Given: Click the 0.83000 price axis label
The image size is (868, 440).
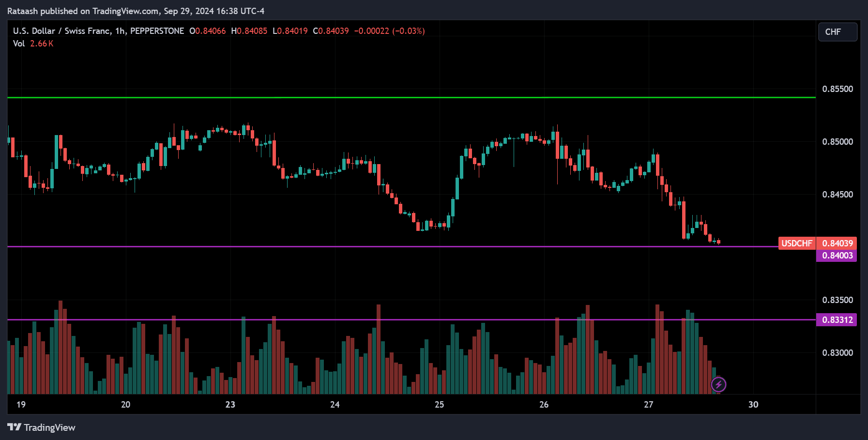Looking at the screenshot, I should pos(838,353).
